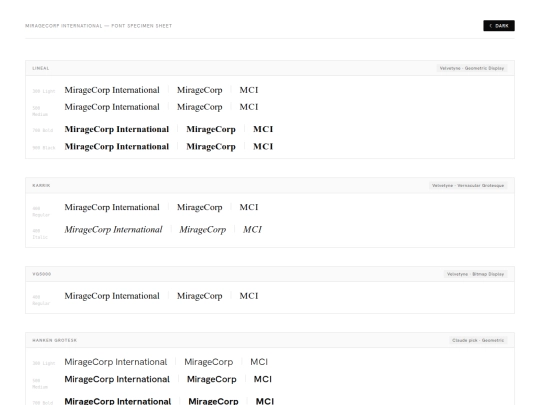Click the Karrik '400 Regular' weight label
The image size is (540, 405).
tap(41, 211)
